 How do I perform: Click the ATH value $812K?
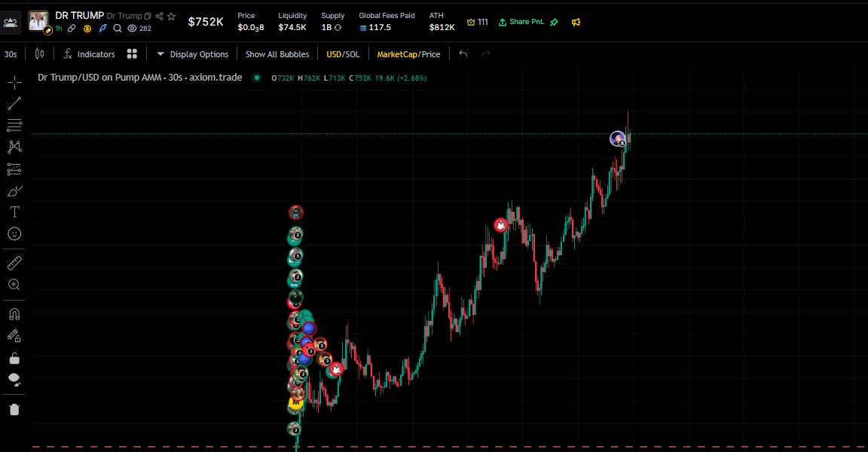click(442, 27)
